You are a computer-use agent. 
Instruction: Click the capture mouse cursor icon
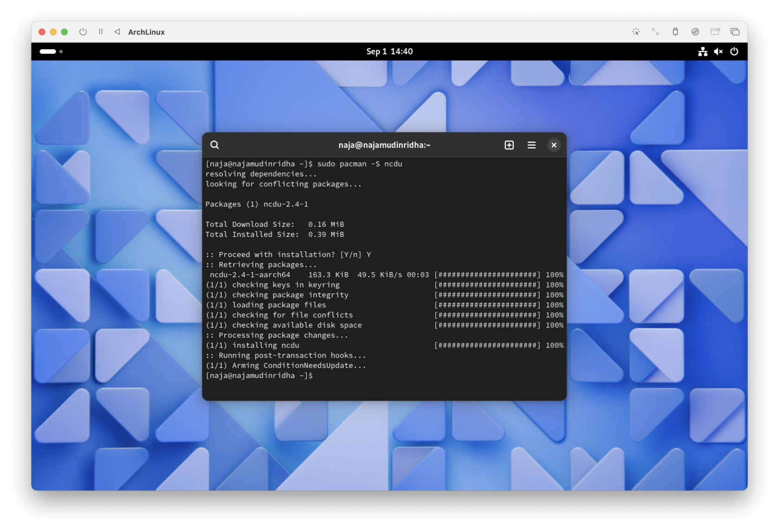[636, 32]
